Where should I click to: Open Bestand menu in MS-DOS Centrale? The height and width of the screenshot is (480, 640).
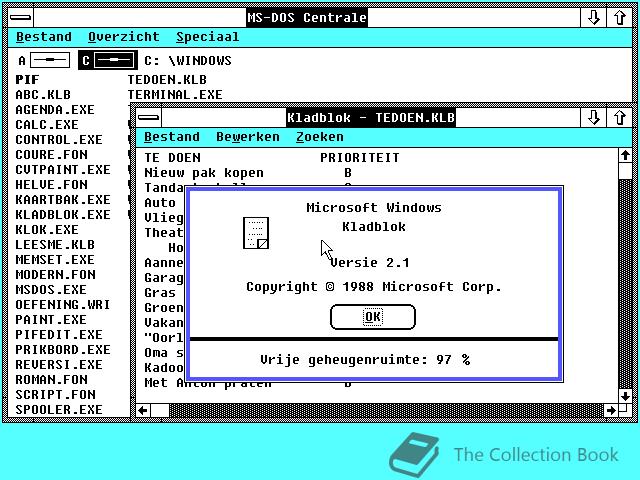pyautogui.click(x=44, y=37)
